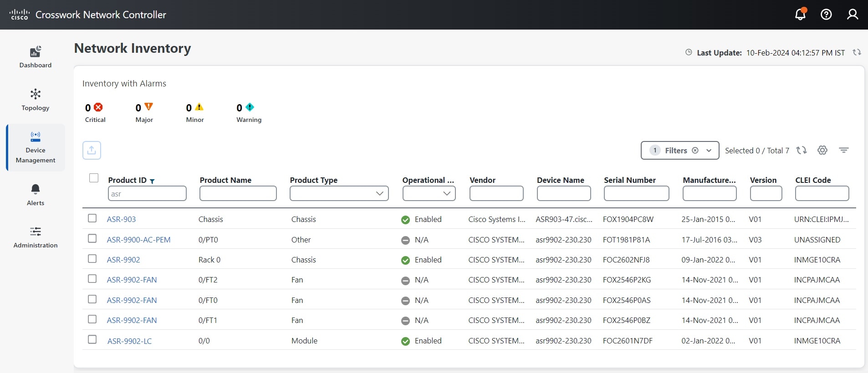Viewport: 868px width, 373px height.
Task: Click the Warning alarms teal icon
Action: [x=250, y=107]
